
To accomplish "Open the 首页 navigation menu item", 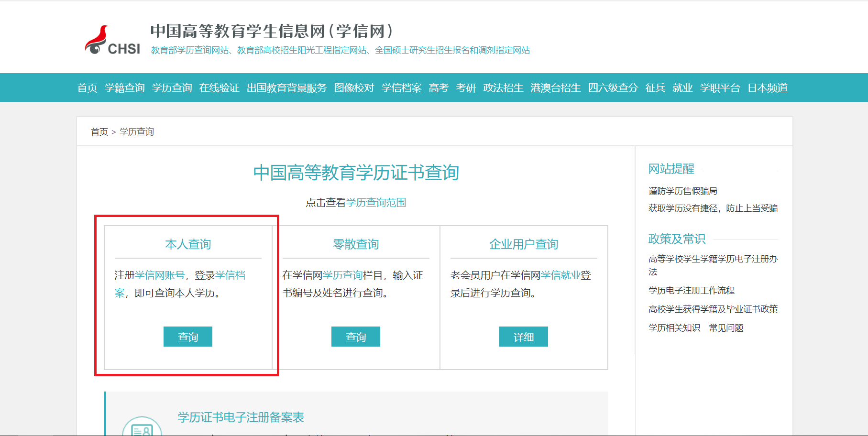I will (x=87, y=88).
